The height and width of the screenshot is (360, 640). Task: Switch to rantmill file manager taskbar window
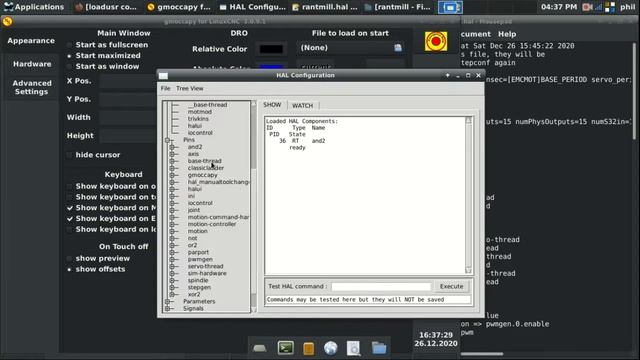(x=398, y=7)
